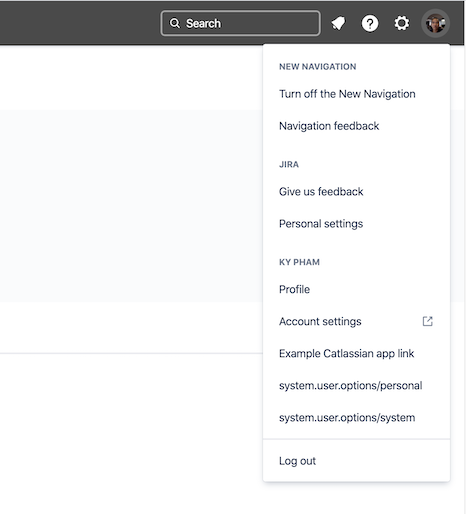Image resolution: width=466 pixels, height=514 pixels.
Task: Click the magnifier icon in search box
Action: pyautogui.click(x=175, y=23)
